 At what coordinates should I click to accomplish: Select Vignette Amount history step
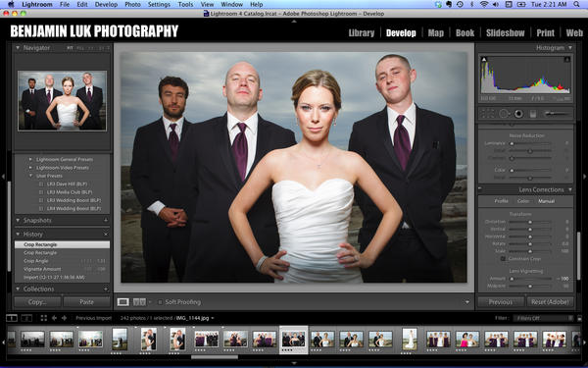[x=63, y=269]
